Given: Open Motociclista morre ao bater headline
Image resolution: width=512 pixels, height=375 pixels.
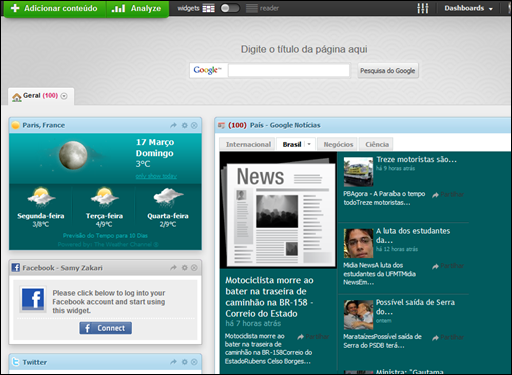Looking at the screenshot, I should point(269,297).
